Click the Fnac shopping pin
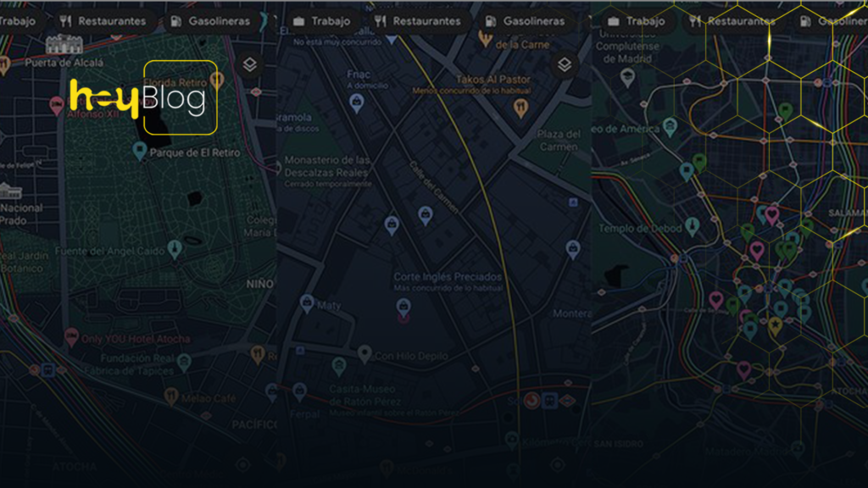The height and width of the screenshot is (488, 868). point(357,103)
